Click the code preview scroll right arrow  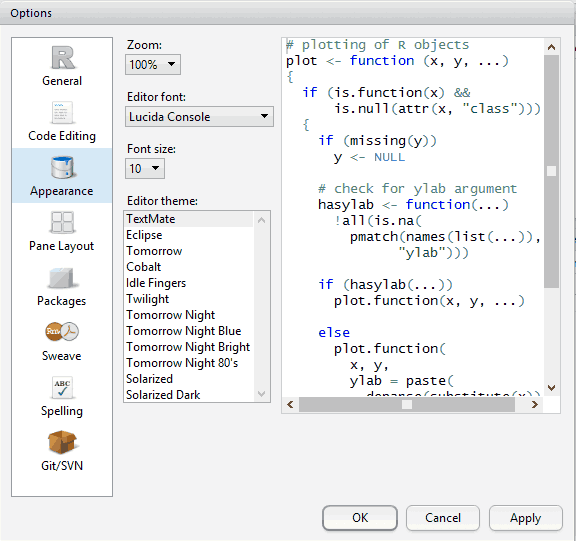534,404
